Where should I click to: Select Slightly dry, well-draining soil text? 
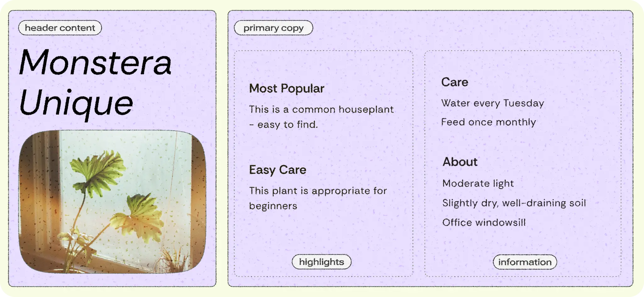[514, 203]
